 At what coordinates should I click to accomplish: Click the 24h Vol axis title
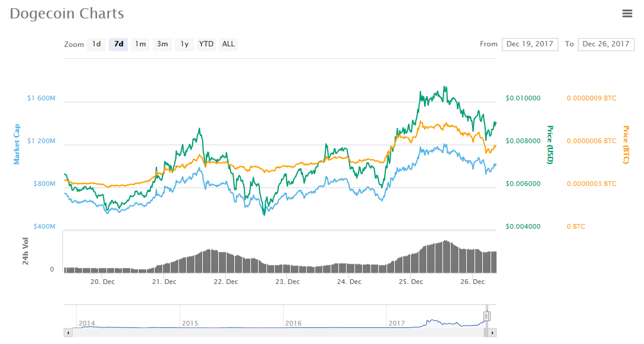tap(26, 251)
